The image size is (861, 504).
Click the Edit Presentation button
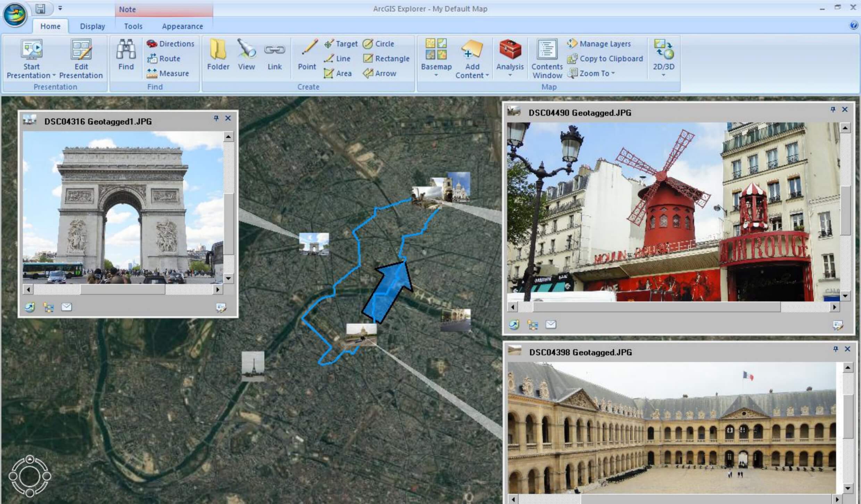81,59
